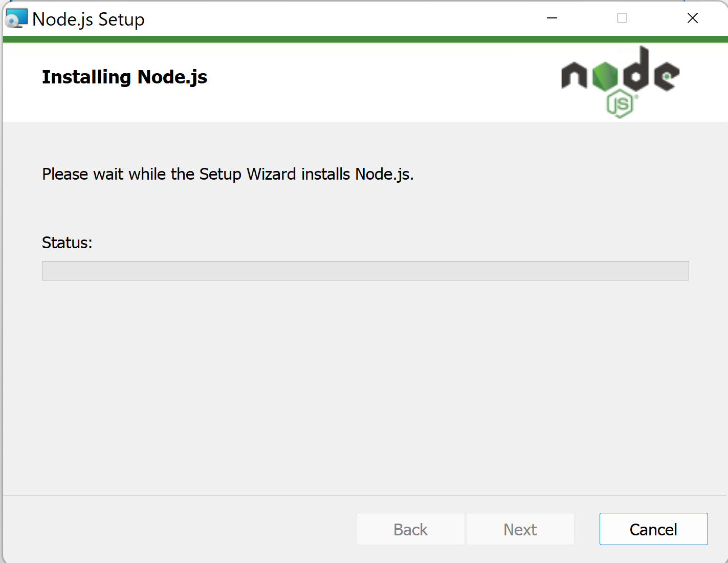The width and height of the screenshot is (728, 563).
Task: Click the 'Status:' label
Action: click(67, 243)
